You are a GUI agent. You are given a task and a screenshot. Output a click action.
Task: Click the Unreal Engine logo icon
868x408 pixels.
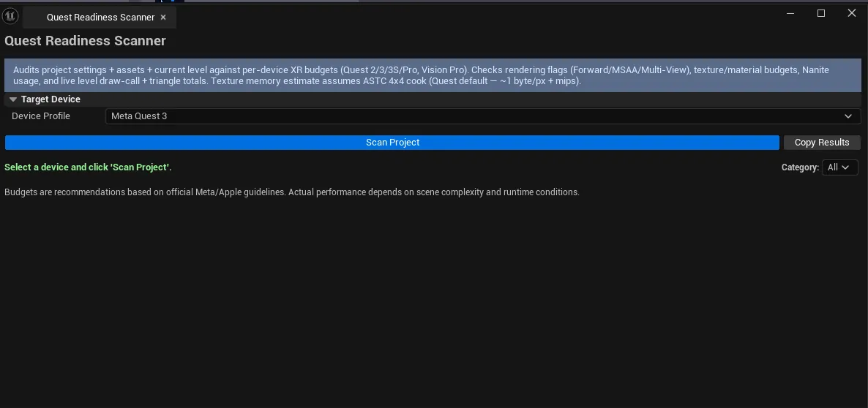[x=10, y=17]
